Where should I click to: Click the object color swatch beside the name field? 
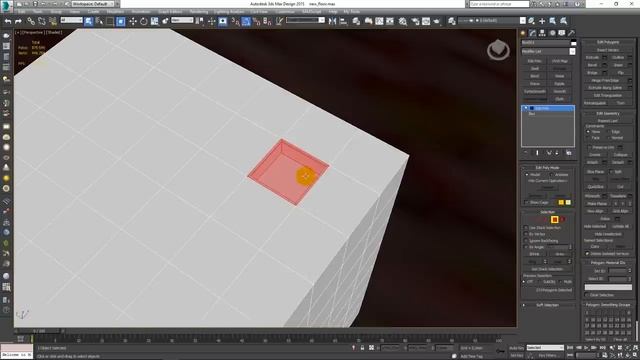pos(573,43)
